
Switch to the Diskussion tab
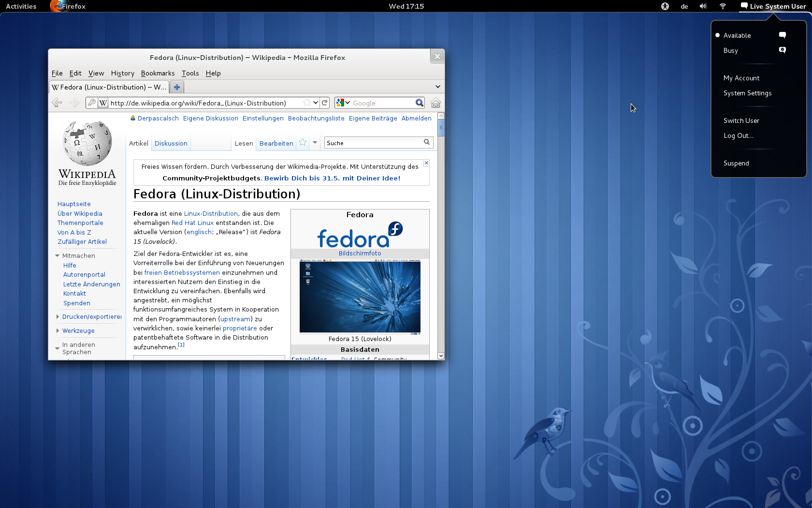click(171, 143)
